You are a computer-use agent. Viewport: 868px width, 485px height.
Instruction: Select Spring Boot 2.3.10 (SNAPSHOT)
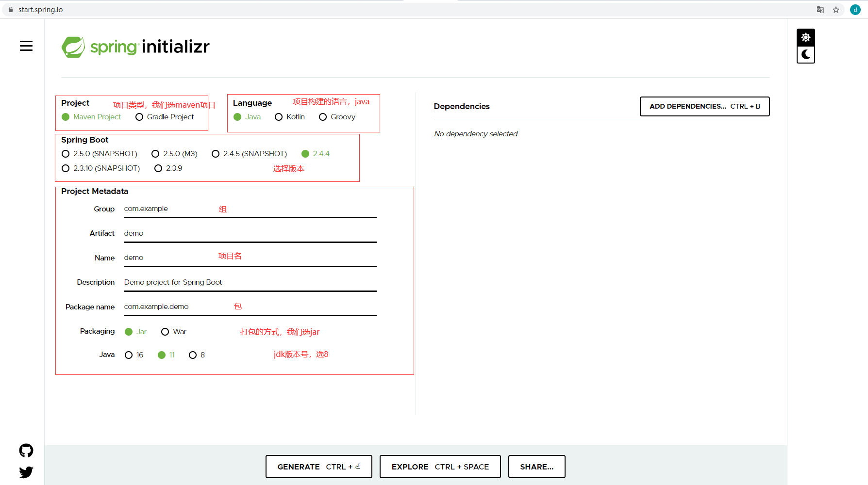[101, 168]
